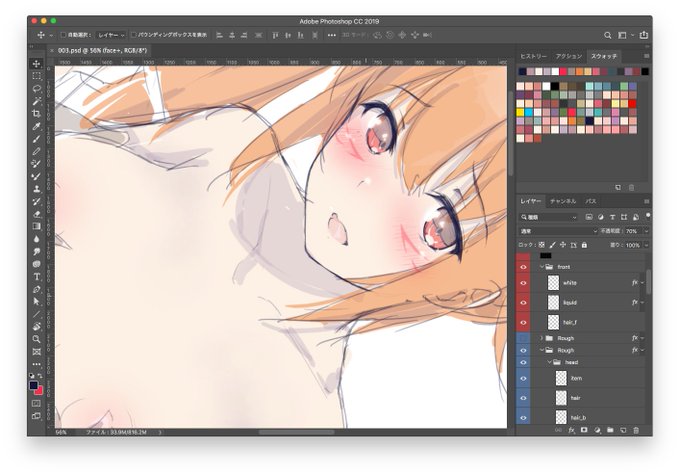Viewport: 680px width, 475px height.
Task: Select the Clone Stamp tool
Action: click(x=36, y=189)
